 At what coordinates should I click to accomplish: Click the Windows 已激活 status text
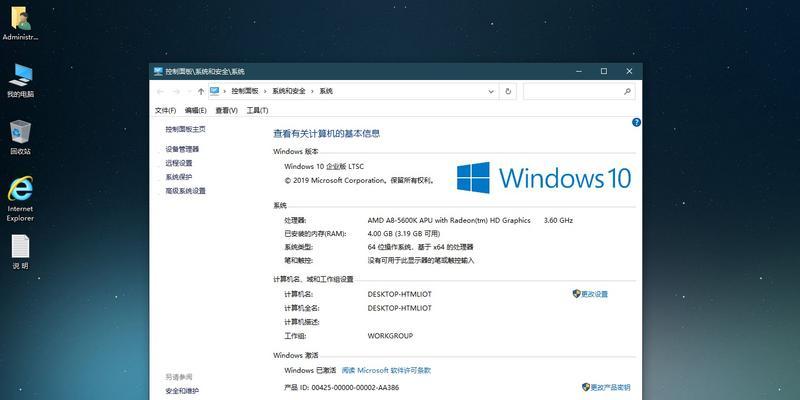tap(310, 370)
